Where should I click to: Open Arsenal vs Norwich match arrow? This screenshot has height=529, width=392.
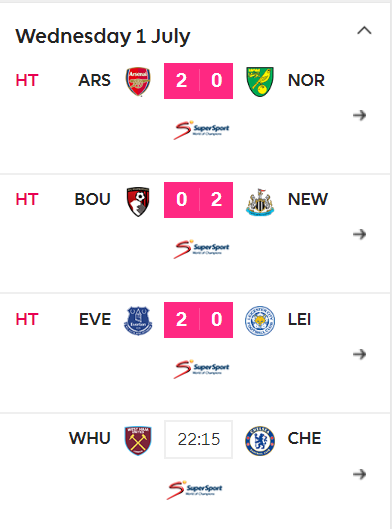(x=360, y=115)
